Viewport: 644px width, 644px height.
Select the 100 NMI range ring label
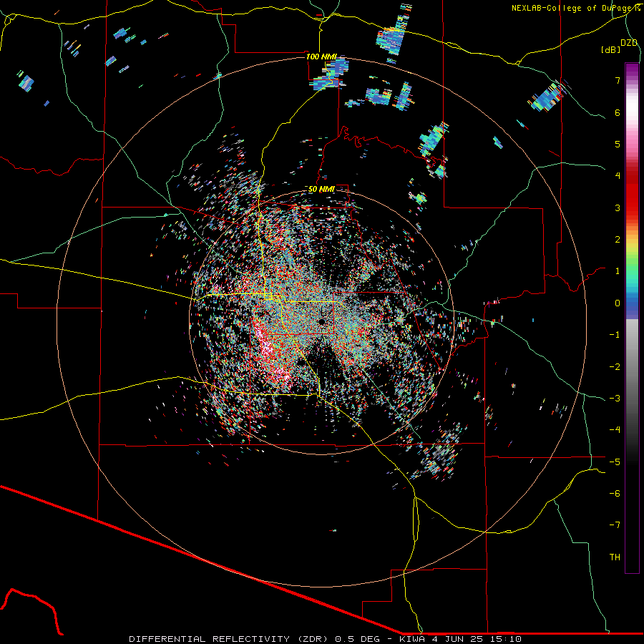(x=321, y=57)
